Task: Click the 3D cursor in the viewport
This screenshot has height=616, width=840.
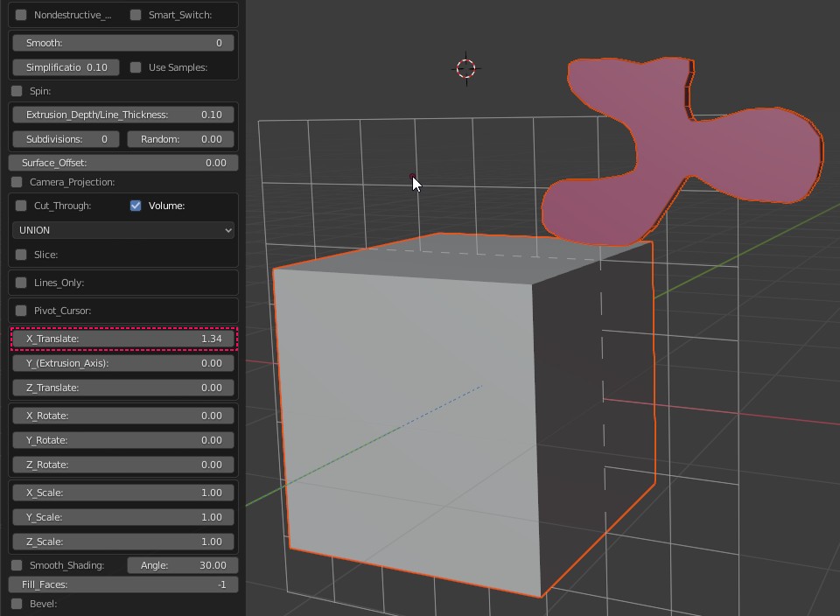Action: tap(465, 68)
